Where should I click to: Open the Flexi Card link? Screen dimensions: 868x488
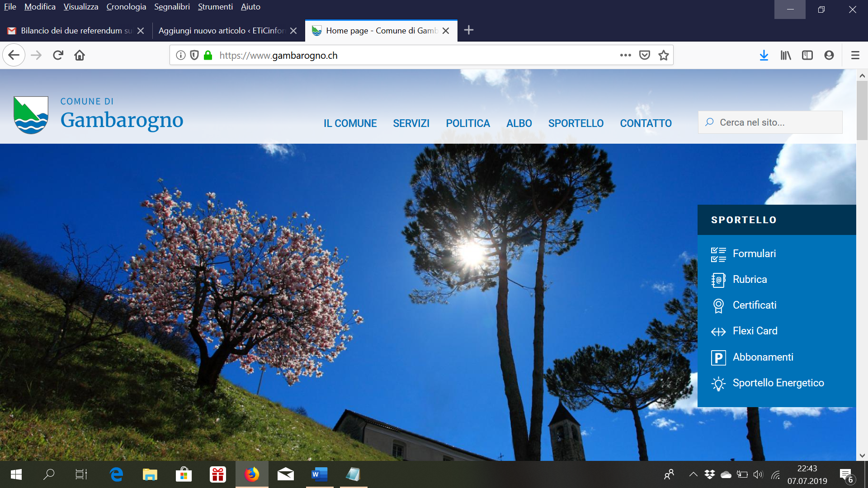pyautogui.click(x=755, y=331)
